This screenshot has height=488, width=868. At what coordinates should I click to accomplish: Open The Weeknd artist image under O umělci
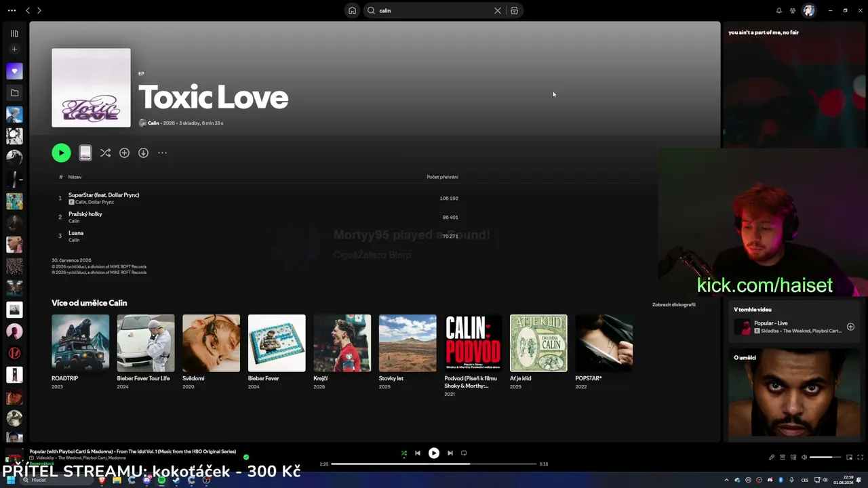click(x=794, y=394)
